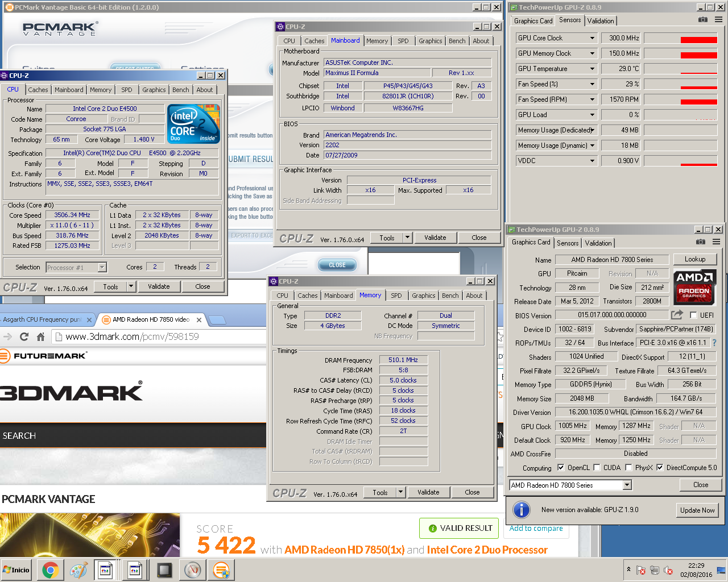Click the Futuremark logo on the webpage
This screenshot has height=582, width=728.
click(44, 356)
